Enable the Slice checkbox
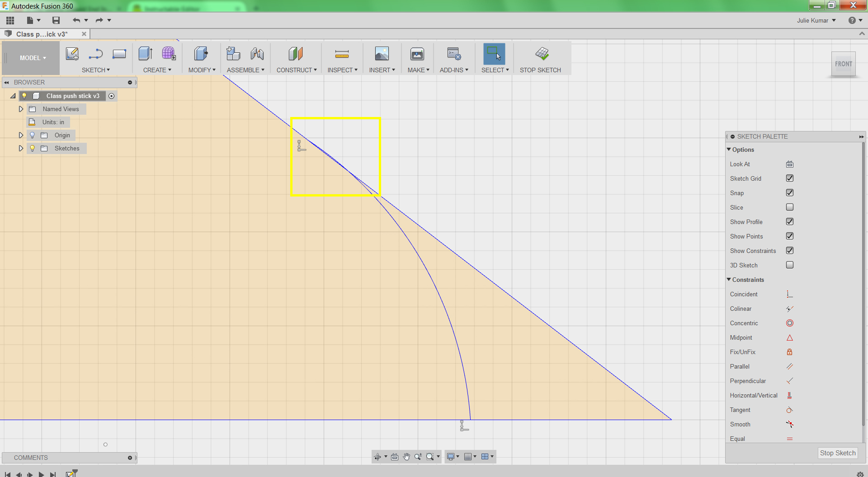The width and height of the screenshot is (868, 477). 790,207
